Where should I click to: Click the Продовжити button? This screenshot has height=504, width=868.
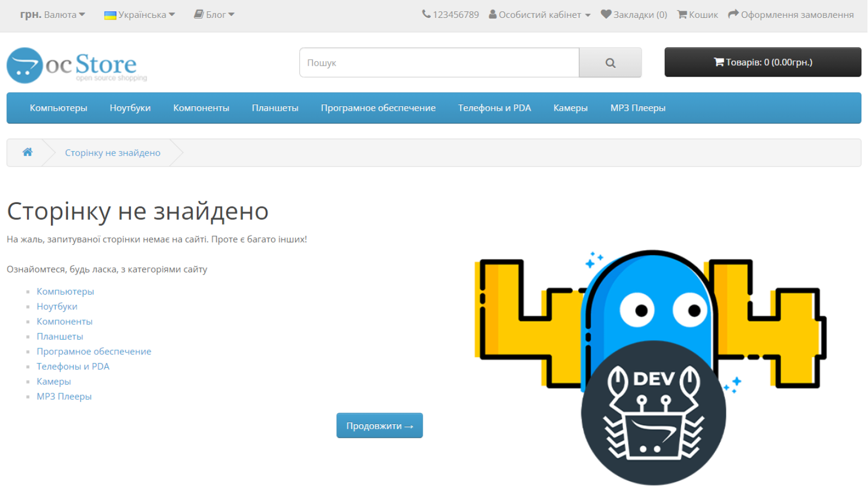coord(380,425)
